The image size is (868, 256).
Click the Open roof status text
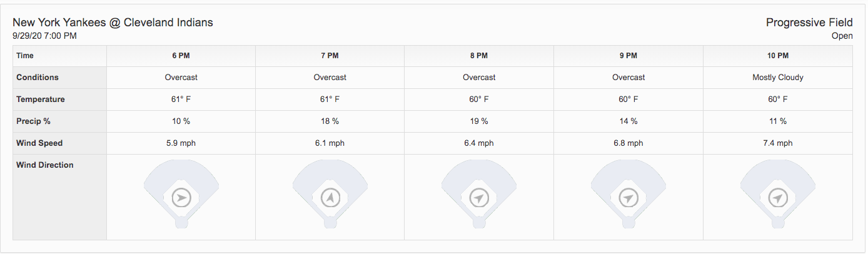tap(842, 36)
